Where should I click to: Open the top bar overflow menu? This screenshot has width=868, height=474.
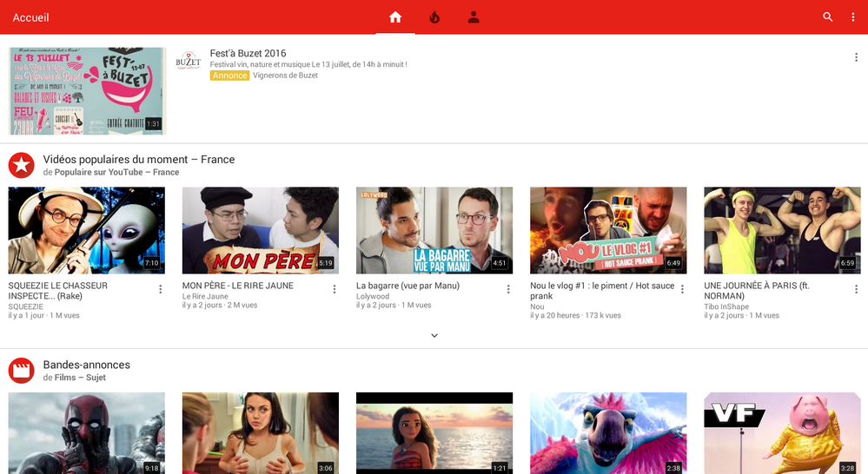(852, 17)
